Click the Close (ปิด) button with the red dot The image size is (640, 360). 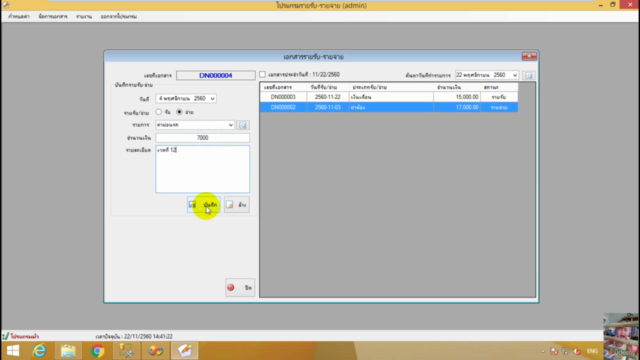coord(240,287)
